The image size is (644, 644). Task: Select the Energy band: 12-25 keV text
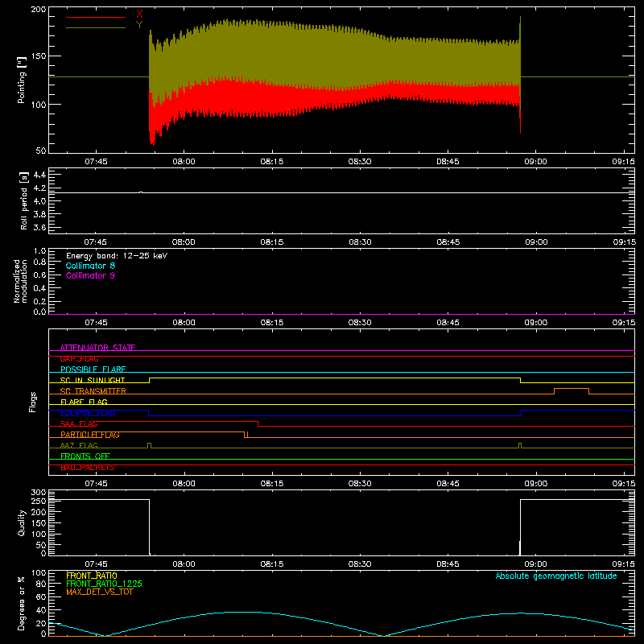[117, 256]
